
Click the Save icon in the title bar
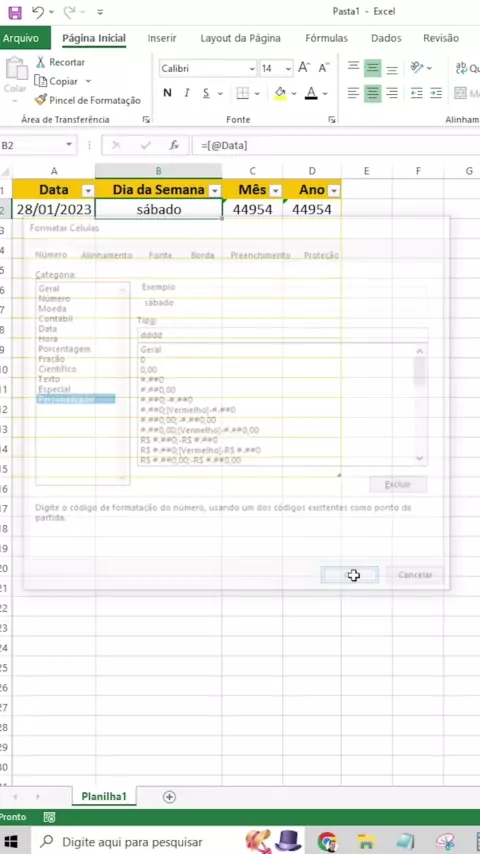coord(15,11)
